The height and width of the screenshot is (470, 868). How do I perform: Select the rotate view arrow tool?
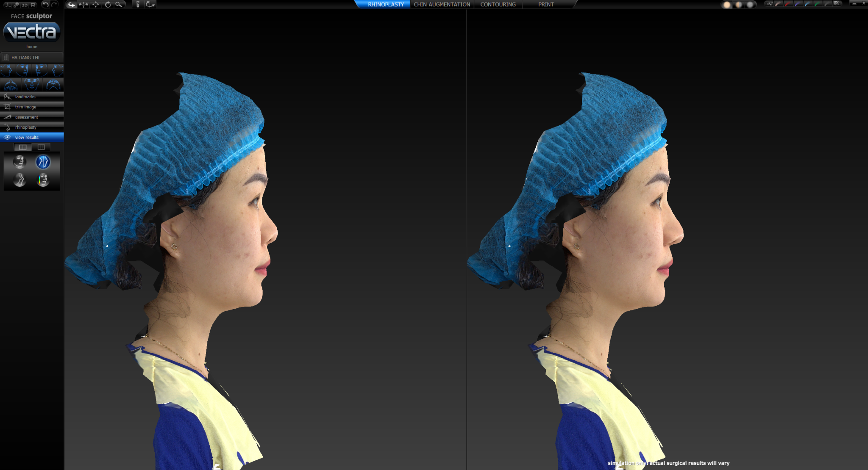tap(72, 5)
